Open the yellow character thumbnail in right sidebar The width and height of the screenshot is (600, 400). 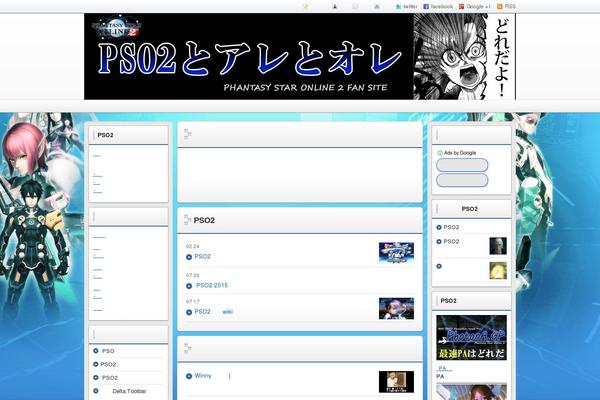tap(498, 271)
